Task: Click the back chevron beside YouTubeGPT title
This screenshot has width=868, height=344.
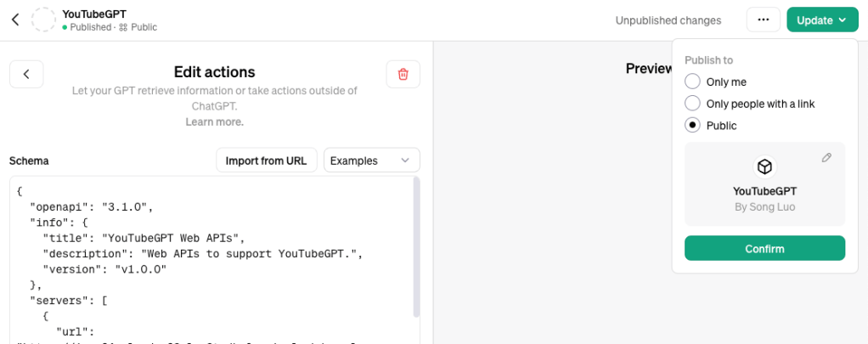Action: pos(15,20)
